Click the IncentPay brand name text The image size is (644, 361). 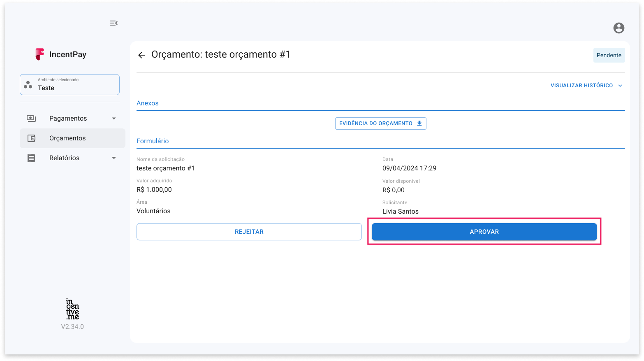68,55
